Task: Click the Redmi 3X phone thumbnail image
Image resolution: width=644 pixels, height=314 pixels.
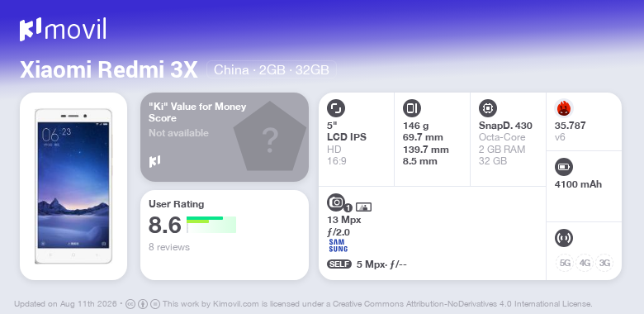Action: (73, 186)
